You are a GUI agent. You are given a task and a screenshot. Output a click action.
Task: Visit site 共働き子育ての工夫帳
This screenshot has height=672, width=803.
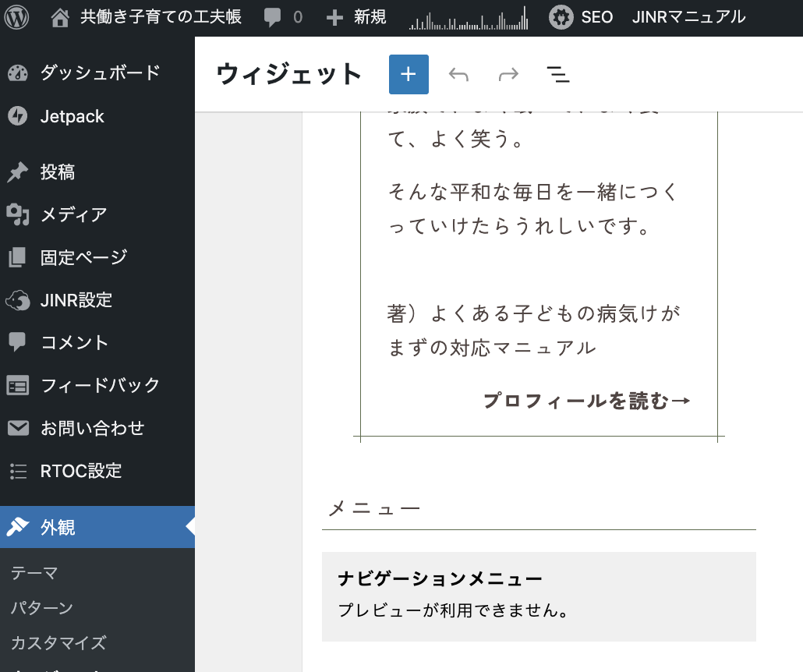pos(161,17)
